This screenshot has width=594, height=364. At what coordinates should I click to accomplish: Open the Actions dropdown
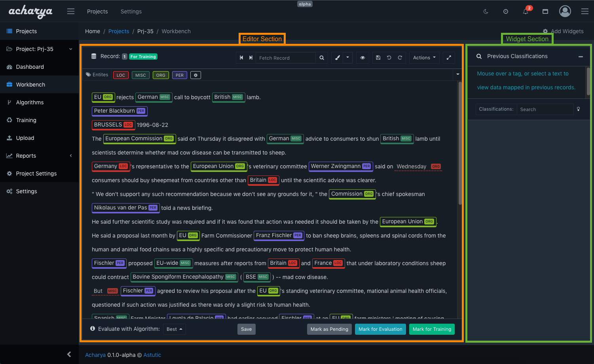click(x=424, y=58)
